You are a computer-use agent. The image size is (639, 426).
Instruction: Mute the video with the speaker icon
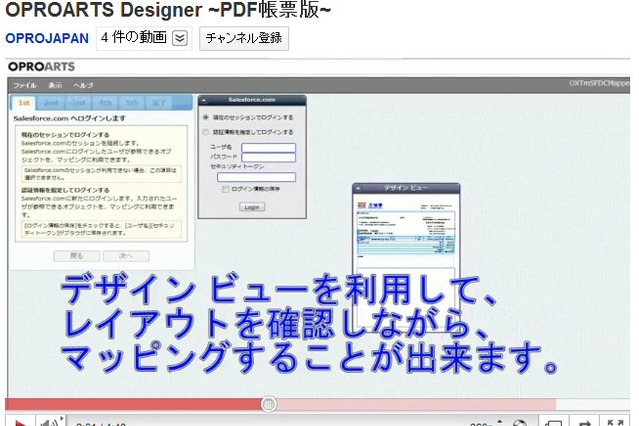pos(49,422)
